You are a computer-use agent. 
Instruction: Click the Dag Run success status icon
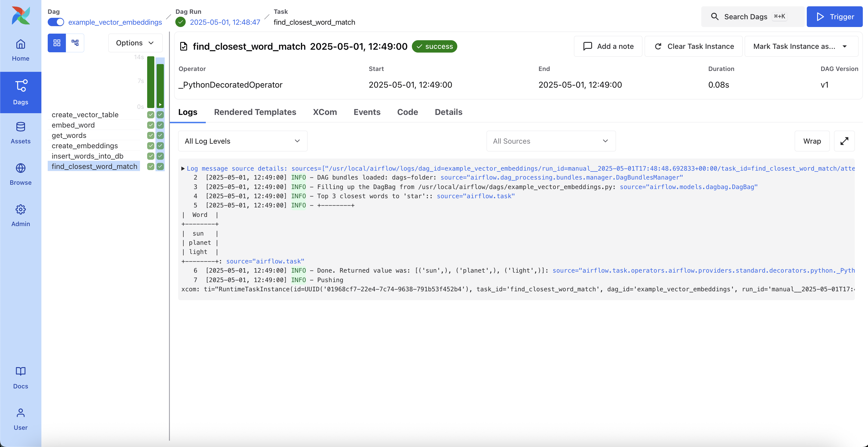180,22
